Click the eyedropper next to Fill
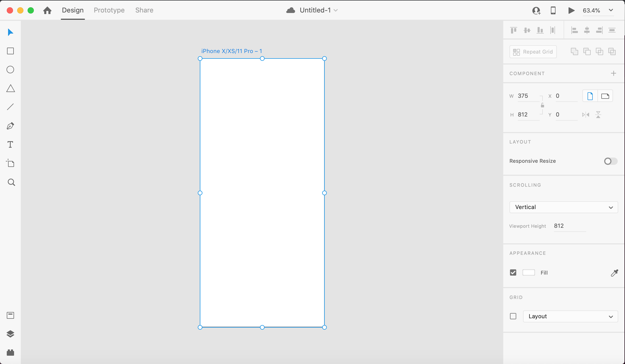Image resolution: width=625 pixels, height=364 pixels. [614, 273]
